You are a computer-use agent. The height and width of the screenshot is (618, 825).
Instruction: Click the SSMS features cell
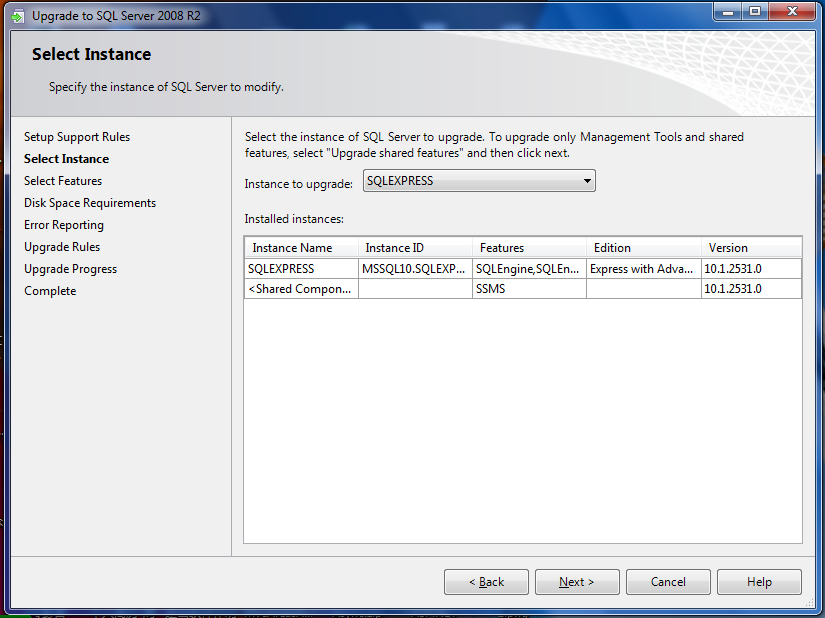pyautogui.click(x=529, y=289)
